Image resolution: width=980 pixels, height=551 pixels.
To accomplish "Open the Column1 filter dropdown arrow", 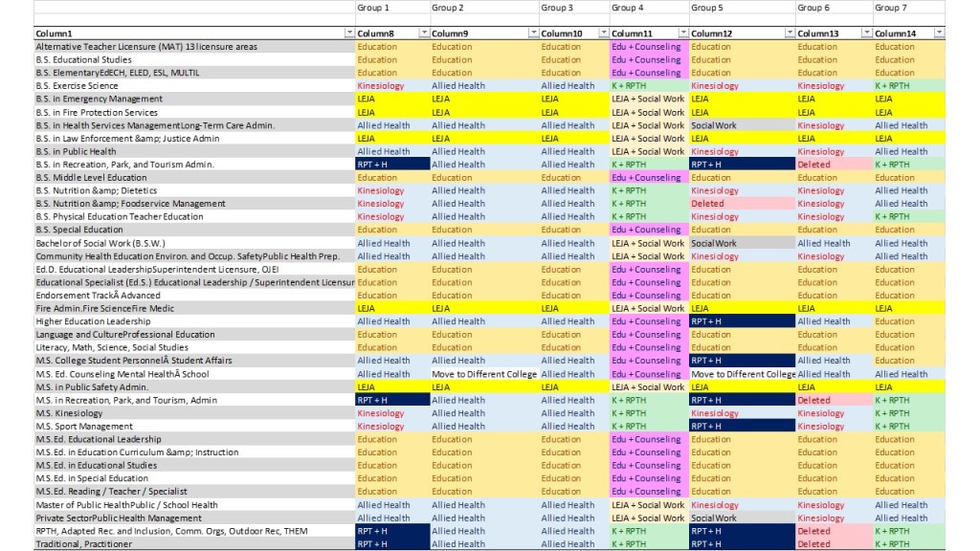I will click(348, 33).
